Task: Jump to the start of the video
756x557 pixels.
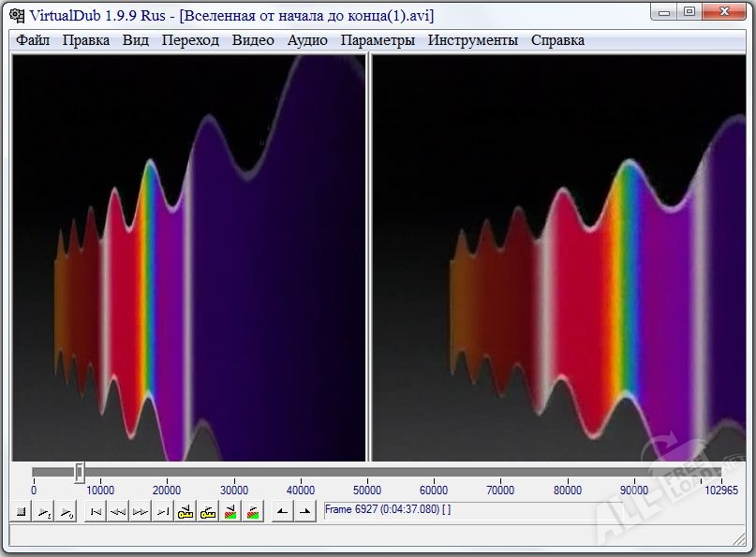Action: tap(95, 512)
